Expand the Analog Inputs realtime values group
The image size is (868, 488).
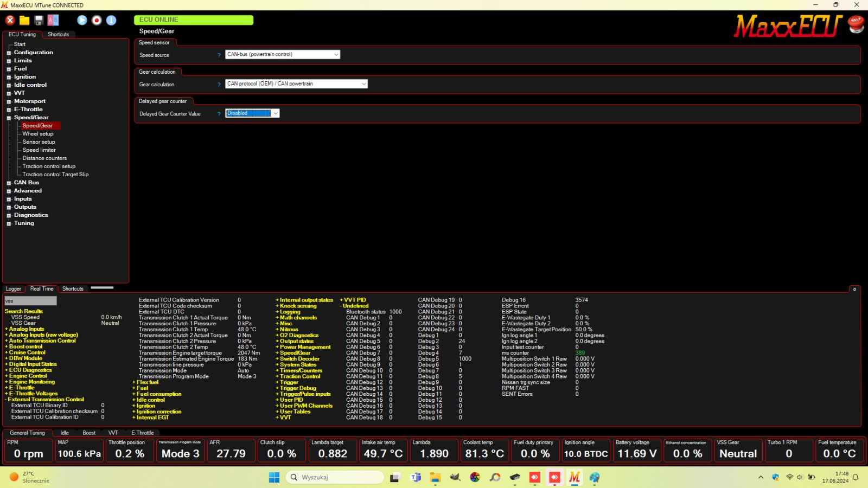click(7, 329)
